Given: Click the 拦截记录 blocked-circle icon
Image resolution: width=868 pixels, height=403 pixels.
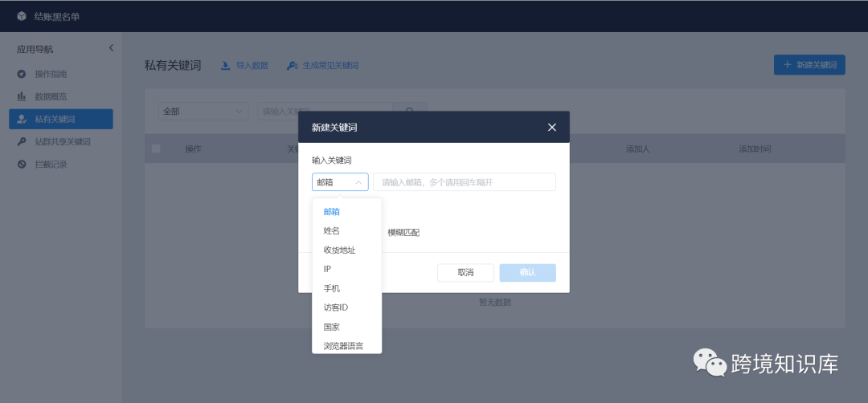Looking at the screenshot, I should [x=22, y=165].
